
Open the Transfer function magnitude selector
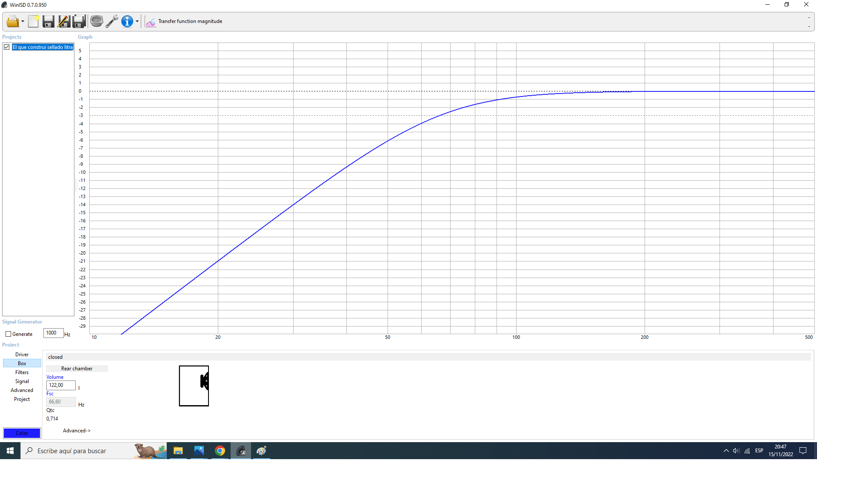pyautogui.click(x=190, y=21)
